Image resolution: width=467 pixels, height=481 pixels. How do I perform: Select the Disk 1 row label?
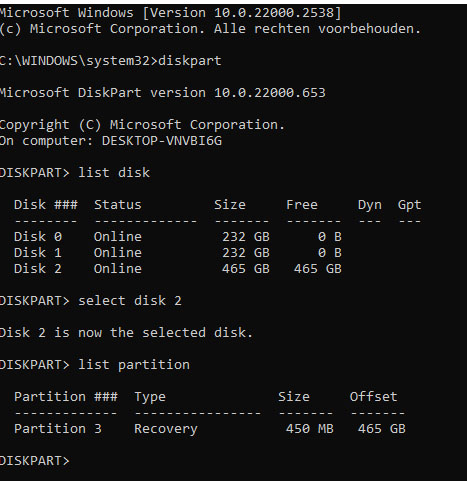(x=38, y=253)
